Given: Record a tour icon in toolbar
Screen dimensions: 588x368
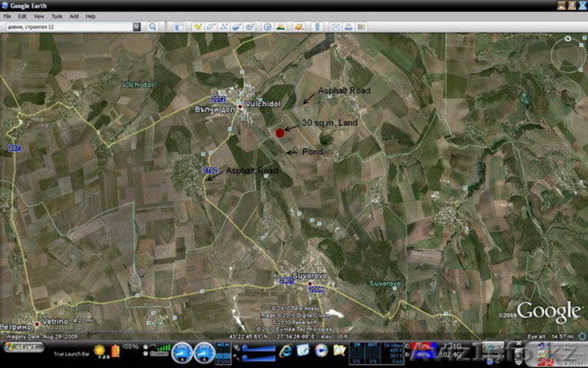Looking at the screenshot, I should 249,26.
